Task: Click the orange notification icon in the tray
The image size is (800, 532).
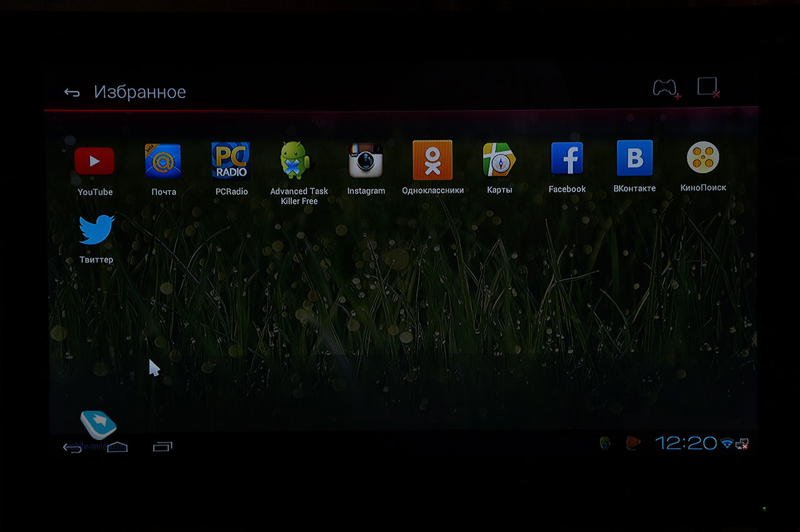Action: tap(633, 443)
